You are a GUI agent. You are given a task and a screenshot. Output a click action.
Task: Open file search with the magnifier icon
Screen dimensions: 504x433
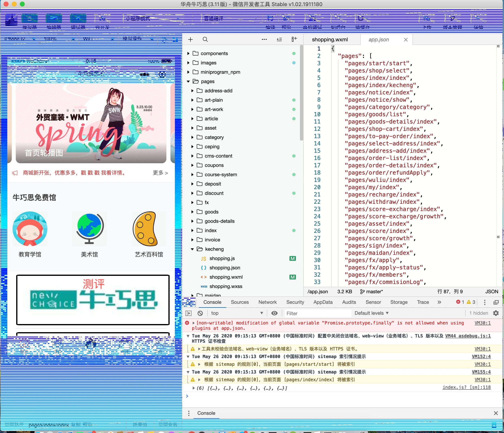pyautogui.click(x=205, y=39)
